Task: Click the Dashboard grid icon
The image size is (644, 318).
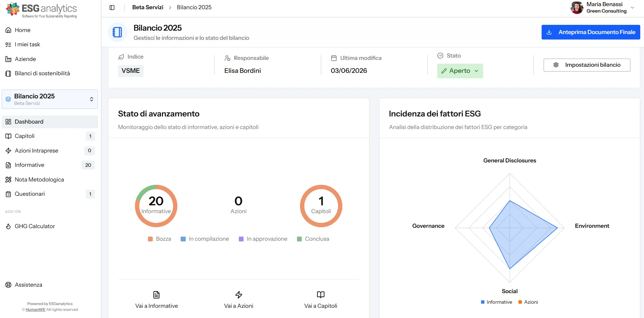Action: coord(9,122)
